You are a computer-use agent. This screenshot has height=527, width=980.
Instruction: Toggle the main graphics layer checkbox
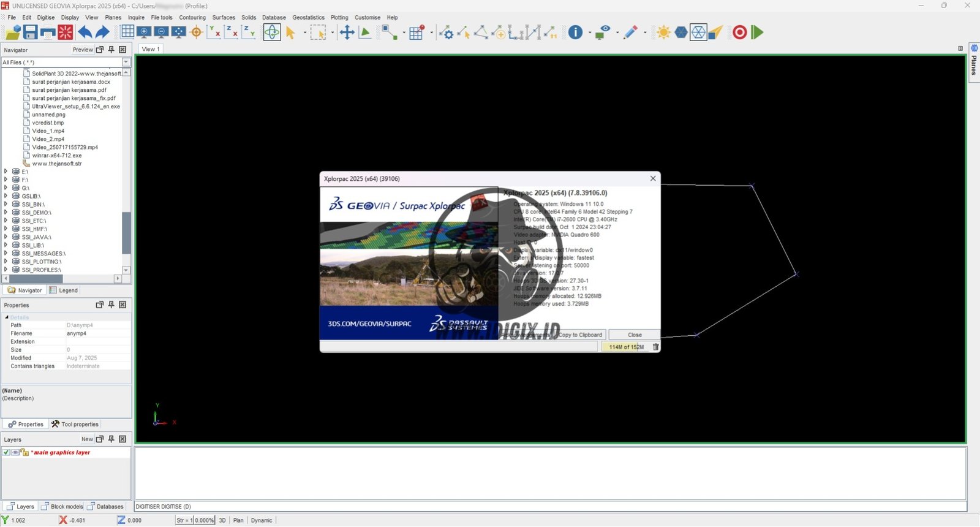tap(6, 453)
